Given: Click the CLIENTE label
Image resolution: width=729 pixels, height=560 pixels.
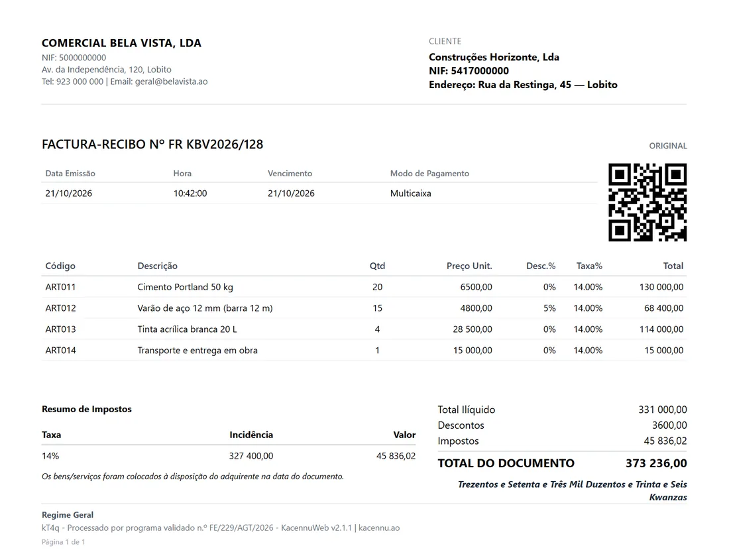Looking at the screenshot, I should [x=445, y=41].
